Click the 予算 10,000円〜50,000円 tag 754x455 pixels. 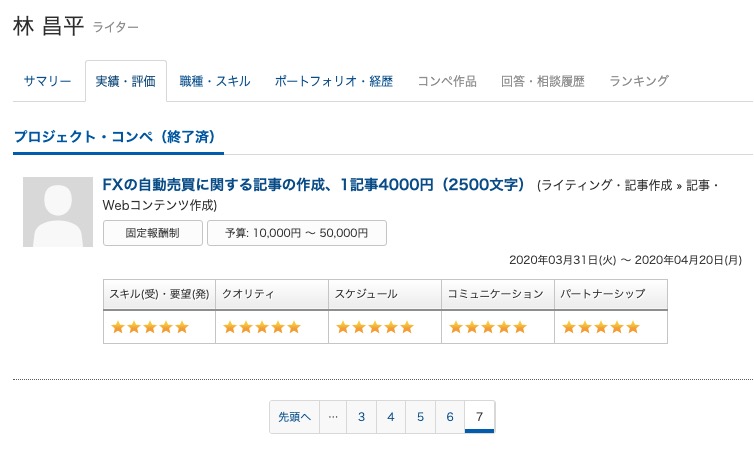[297, 233]
